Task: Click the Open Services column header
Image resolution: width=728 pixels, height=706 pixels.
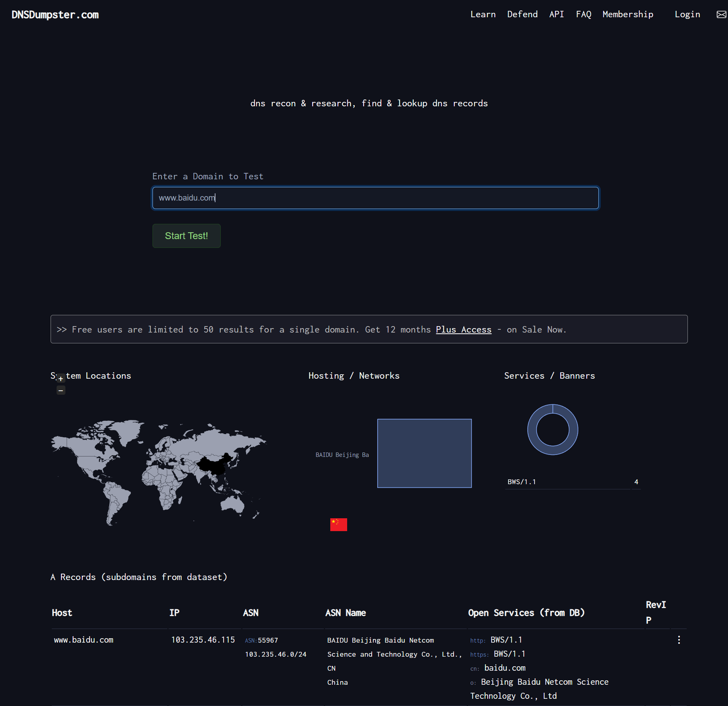Action: pos(526,613)
